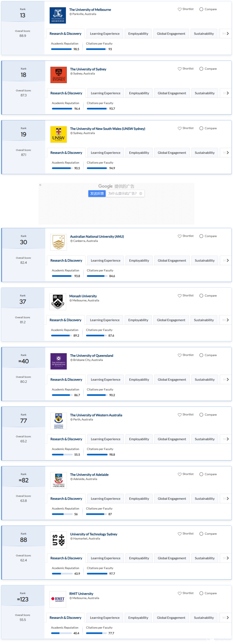Open University of Technology Sydney link
Viewport: 233px width, 644px height.
(94, 534)
